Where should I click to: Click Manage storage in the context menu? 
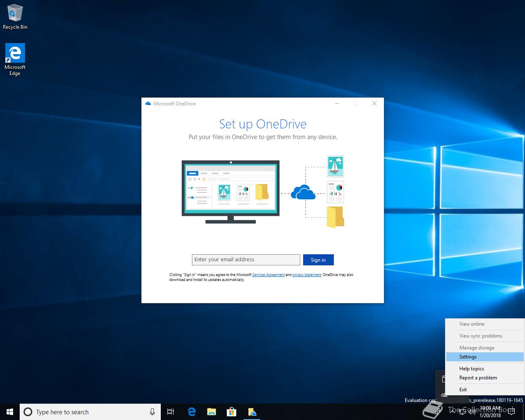coord(485,348)
